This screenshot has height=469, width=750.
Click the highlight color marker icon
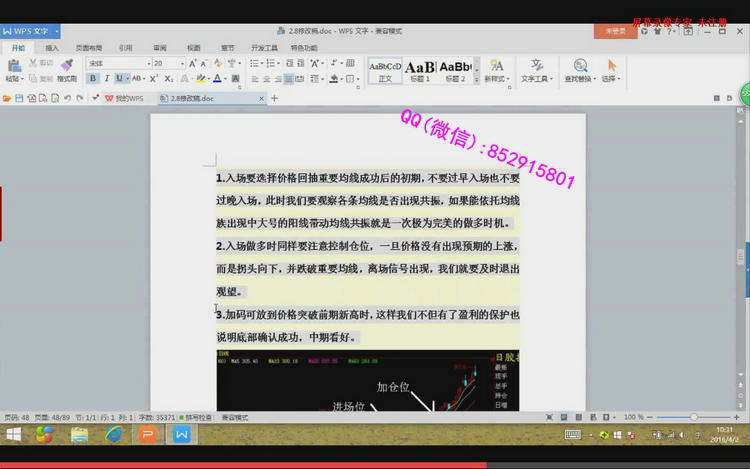pyautogui.click(x=200, y=78)
